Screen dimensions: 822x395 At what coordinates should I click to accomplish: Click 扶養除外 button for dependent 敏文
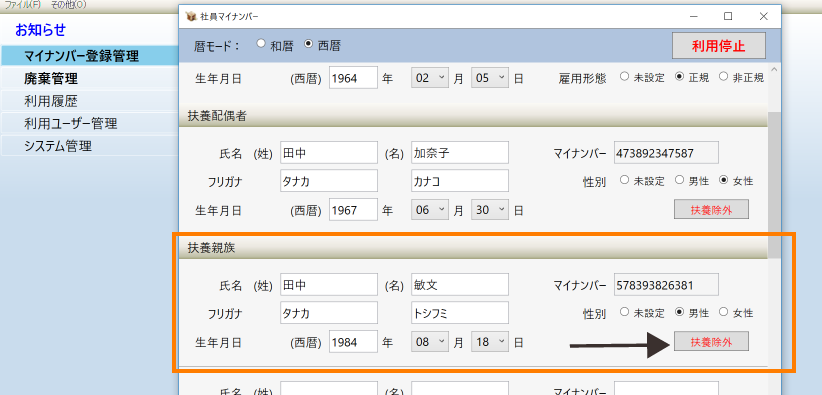tap(711, 341)
